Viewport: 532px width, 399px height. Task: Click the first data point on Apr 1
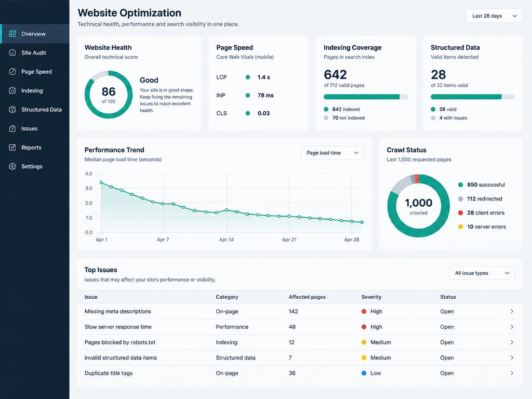(101, 182)
